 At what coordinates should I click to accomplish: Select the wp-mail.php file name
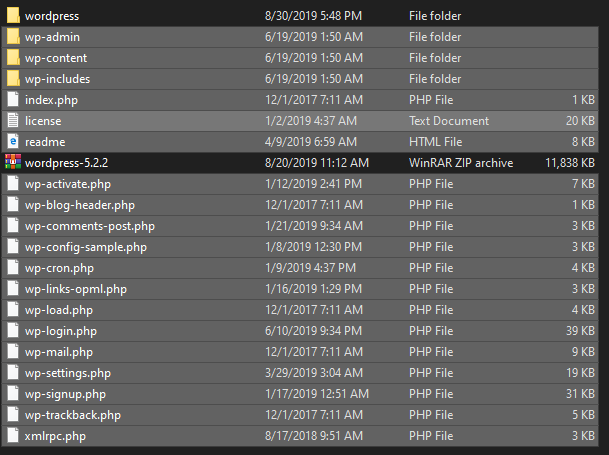tap(59, 352)
